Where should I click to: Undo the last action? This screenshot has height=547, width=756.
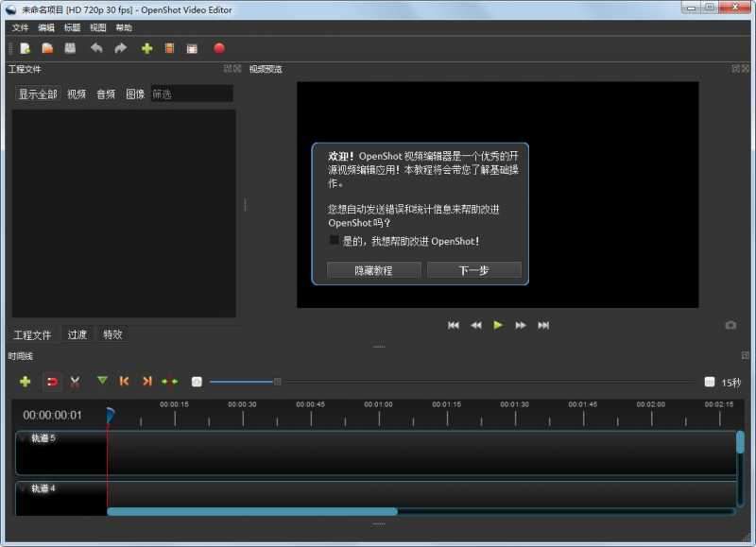97,47
